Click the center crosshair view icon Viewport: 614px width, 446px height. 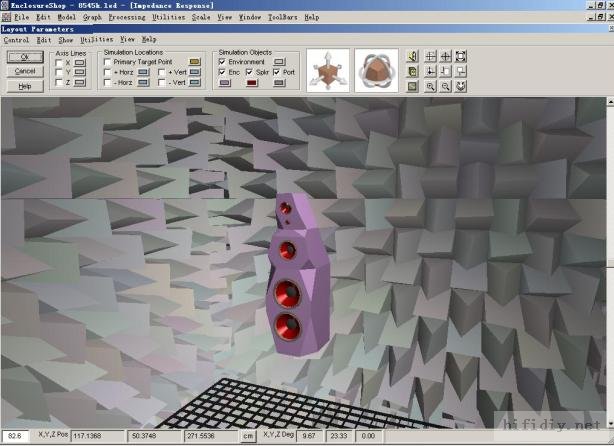click(x=445, y=56)
